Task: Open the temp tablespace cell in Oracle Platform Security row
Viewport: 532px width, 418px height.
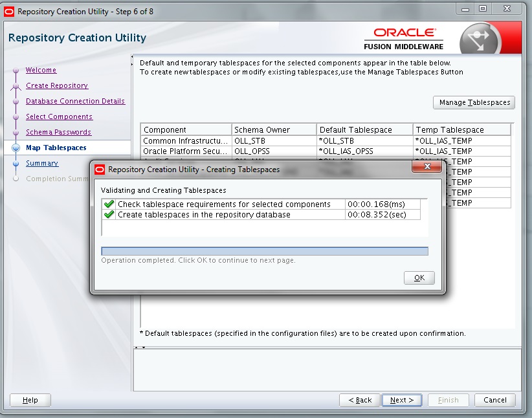Action: click(x=461, y=151)
